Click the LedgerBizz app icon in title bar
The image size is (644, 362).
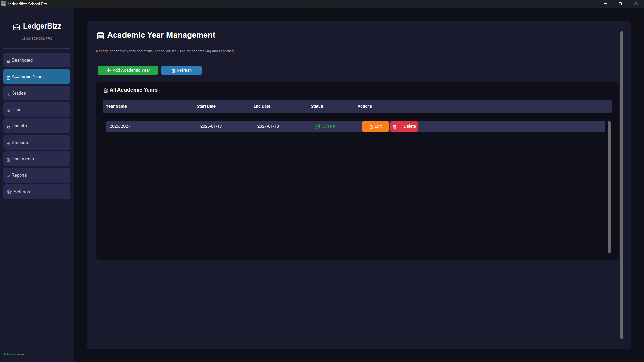3,4
